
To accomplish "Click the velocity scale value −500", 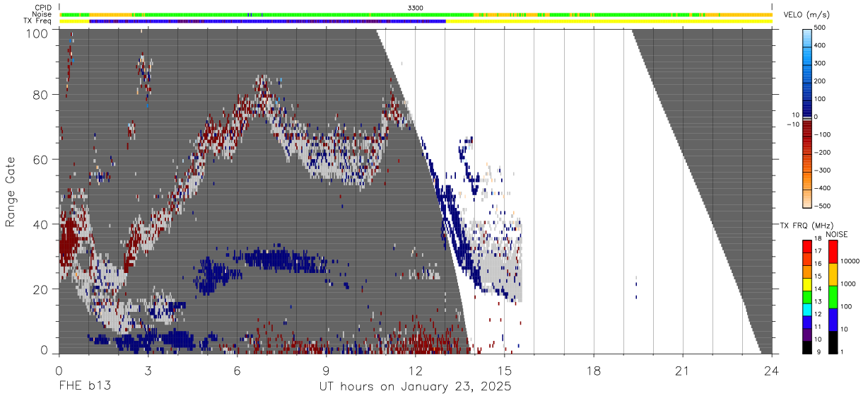I will click(x=822, y=207).
